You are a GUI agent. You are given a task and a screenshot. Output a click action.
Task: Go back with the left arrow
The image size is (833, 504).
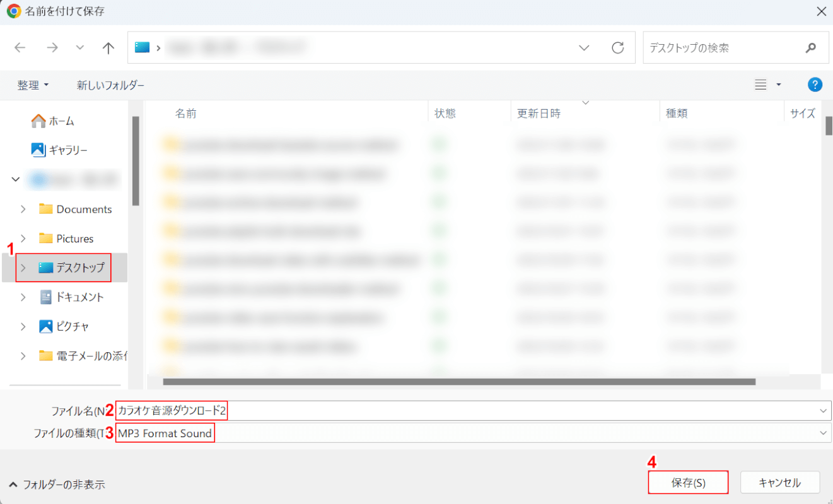(x=20, y=48)
